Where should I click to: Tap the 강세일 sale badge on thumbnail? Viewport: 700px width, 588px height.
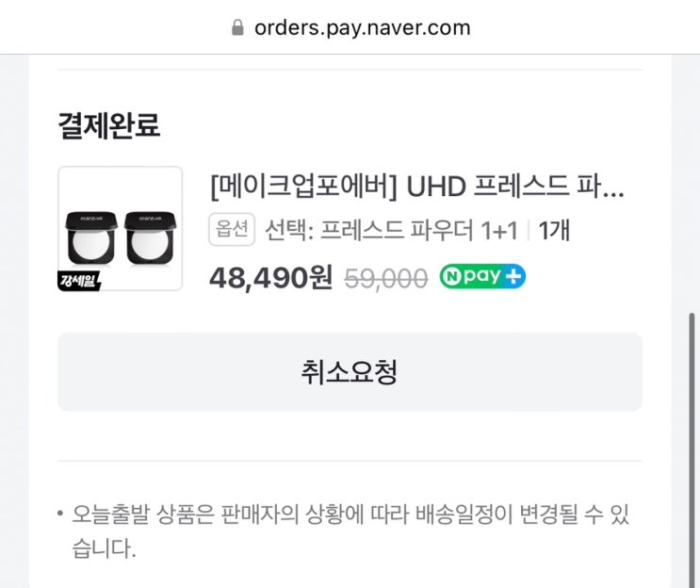79,281
